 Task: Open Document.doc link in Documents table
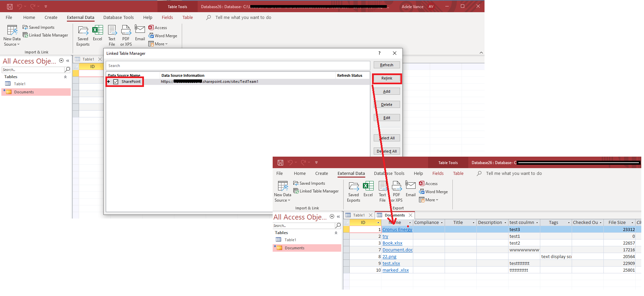tap(398, 250)
